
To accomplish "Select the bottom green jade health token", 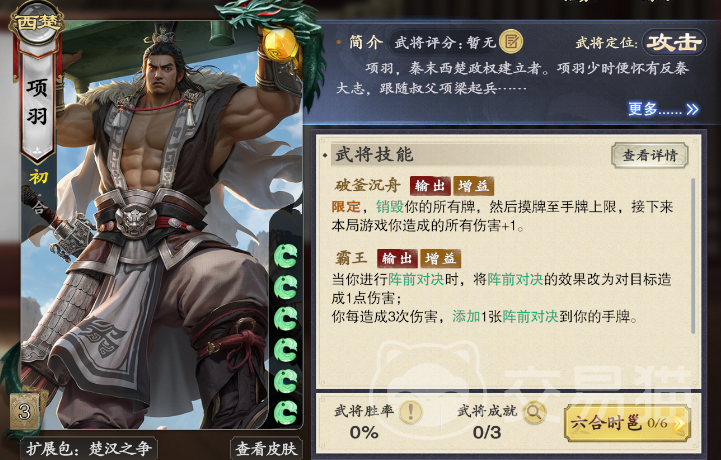I will click(286, 412).
